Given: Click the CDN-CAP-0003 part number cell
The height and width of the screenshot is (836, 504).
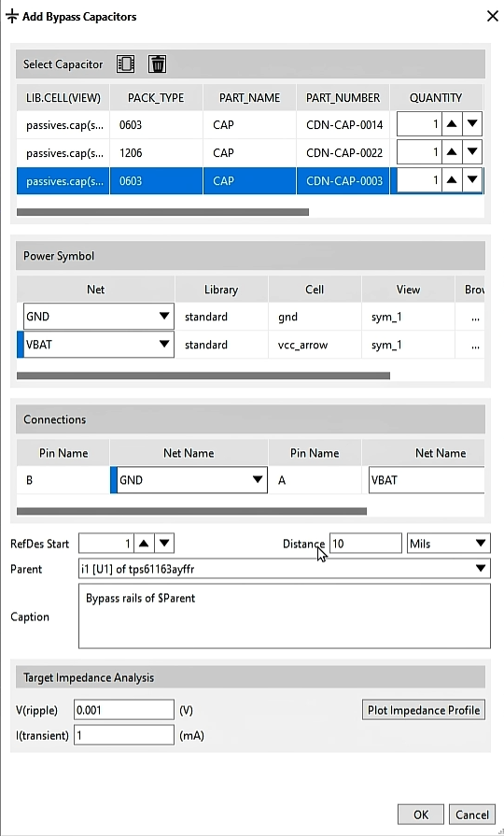Looking at the screenshot, I should point(343,181).
